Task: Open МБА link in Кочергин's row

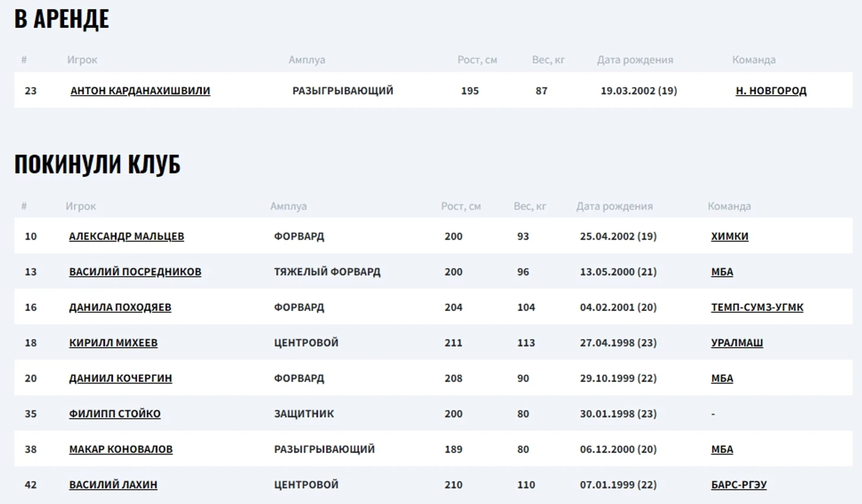Action: [x=721, y=378]
